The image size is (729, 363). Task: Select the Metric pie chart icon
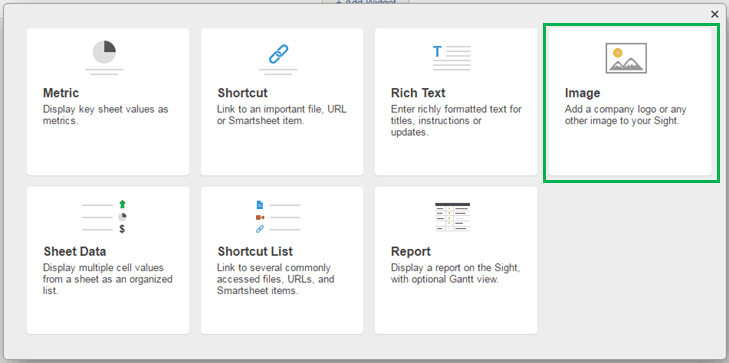tap(104, 58)
